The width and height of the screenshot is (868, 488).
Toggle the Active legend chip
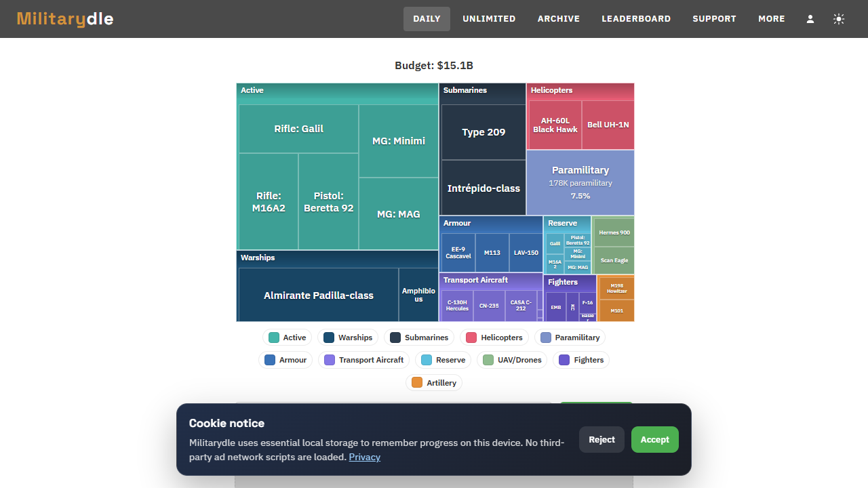click(x=288, y=338)
